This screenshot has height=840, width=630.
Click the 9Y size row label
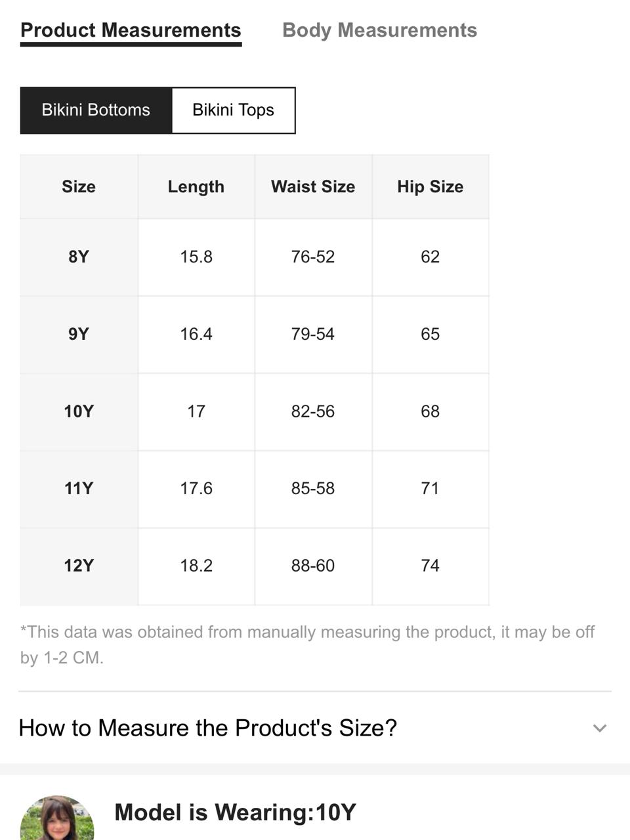(x=79, y=335)
